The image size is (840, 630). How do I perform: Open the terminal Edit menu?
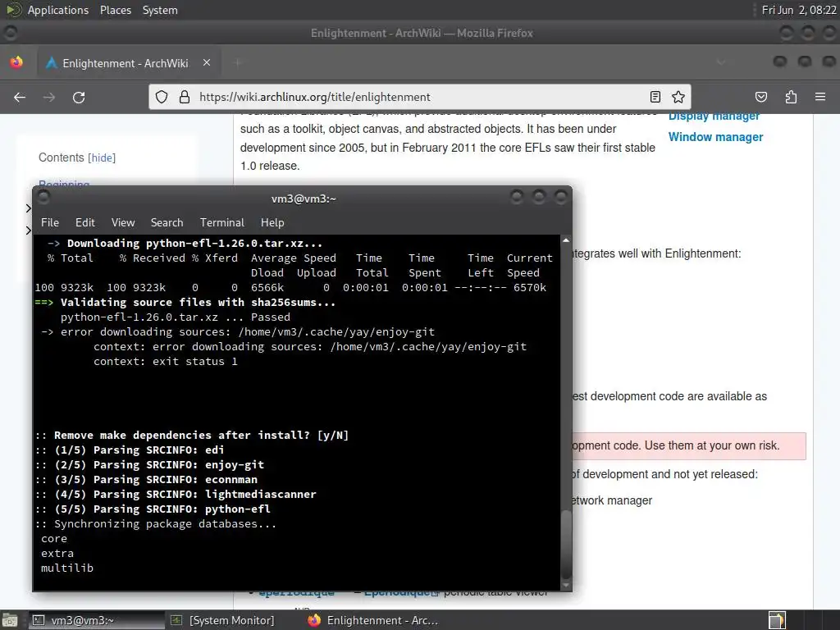(84, 222)
